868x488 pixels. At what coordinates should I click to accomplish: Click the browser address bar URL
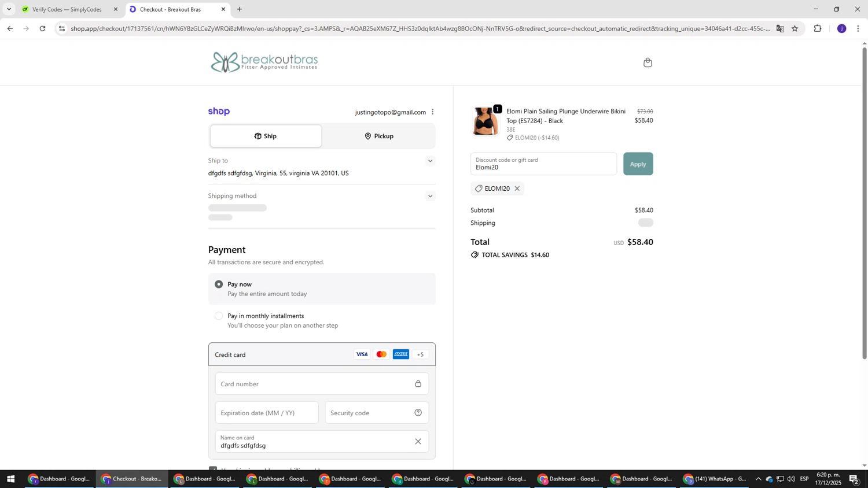(420, 28)
